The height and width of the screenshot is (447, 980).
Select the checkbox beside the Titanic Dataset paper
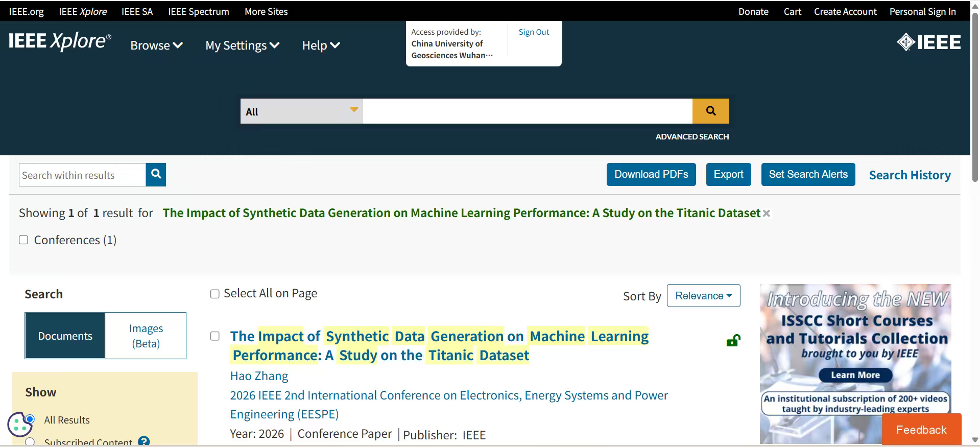pos(215,336)
